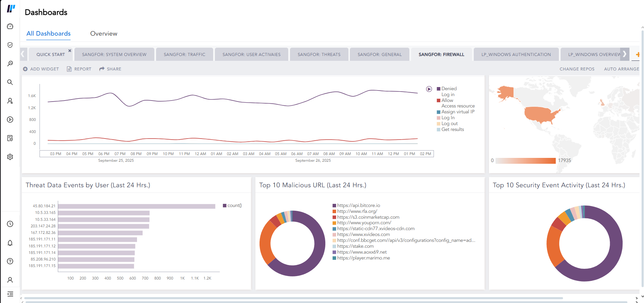Open the help question mark icon
Viewport: 644px width, 303px height.
[x=10, y=261]
